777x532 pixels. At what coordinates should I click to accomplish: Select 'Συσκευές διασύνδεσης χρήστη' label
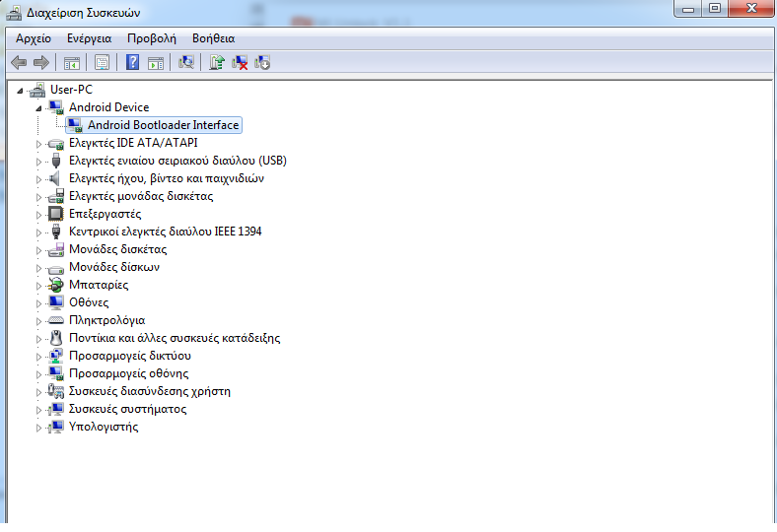point(150,391)
